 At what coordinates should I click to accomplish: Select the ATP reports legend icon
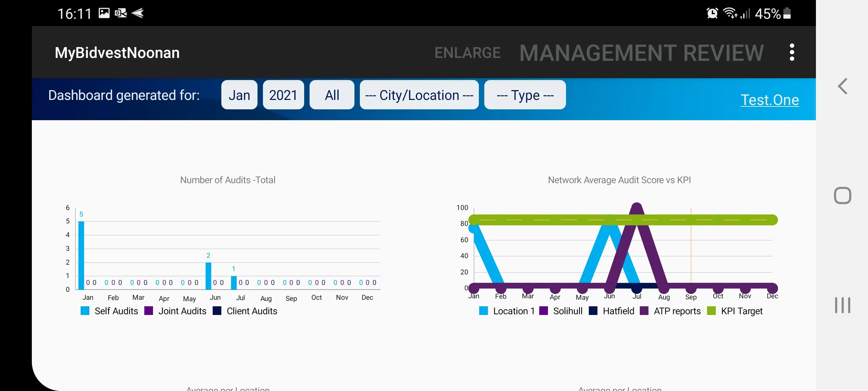click(644, 311)
